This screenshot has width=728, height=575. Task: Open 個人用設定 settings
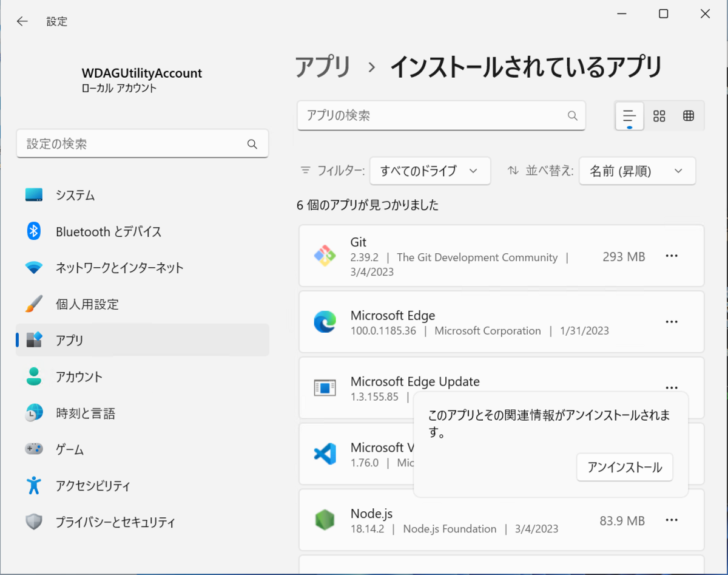143,304
